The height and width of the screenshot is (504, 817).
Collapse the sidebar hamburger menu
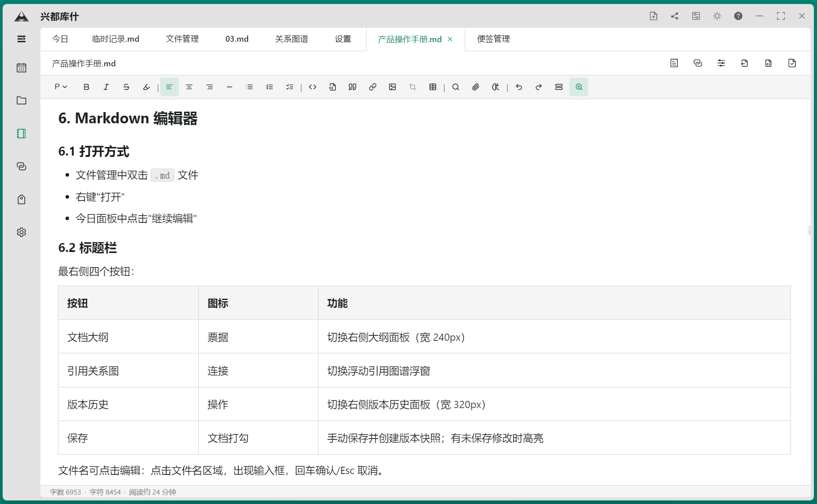21,39
